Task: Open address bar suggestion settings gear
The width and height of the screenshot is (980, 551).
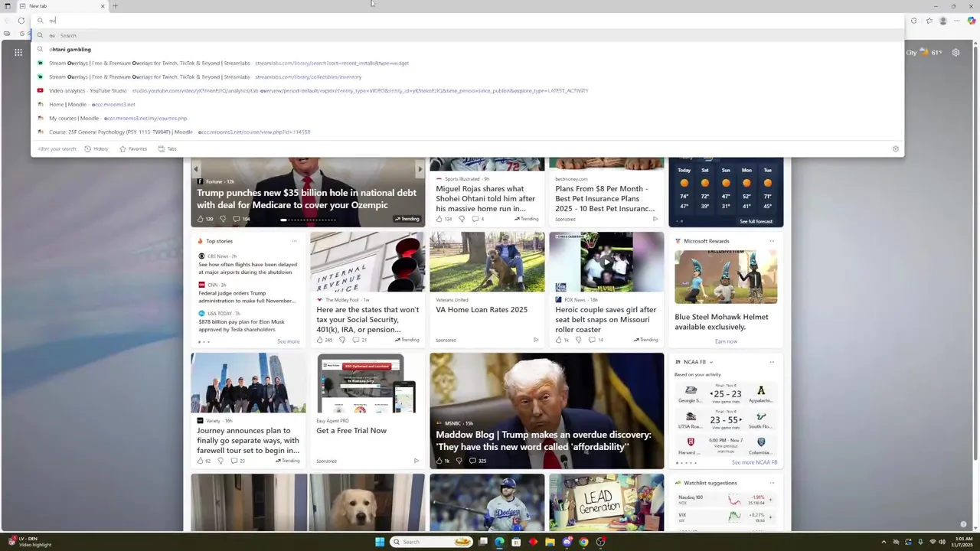Action: pyautogui.click(x=896, y=148)
